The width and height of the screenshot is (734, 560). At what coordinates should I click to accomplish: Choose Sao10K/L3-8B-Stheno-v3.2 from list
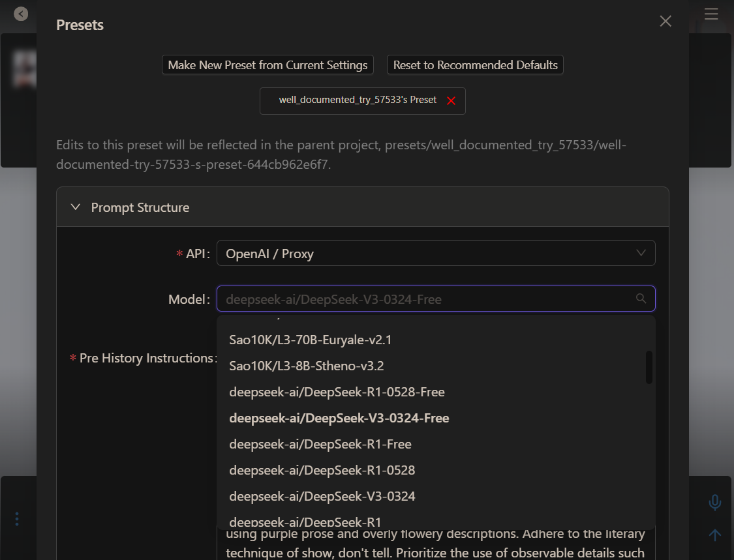coord(306,366)
